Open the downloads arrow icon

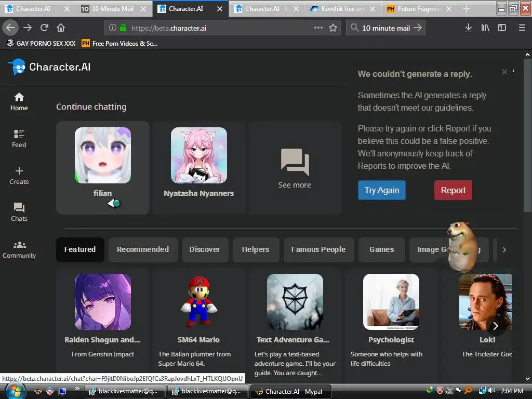[468, 28]
